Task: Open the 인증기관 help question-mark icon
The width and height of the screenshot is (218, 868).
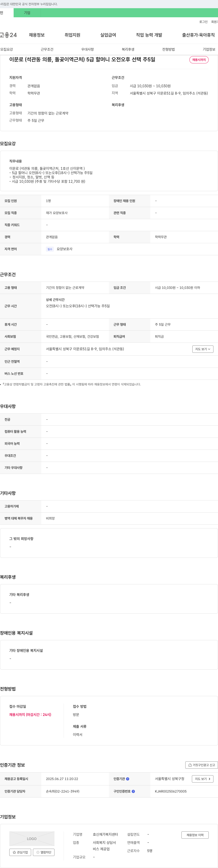Action: pyautogui.click(x=127, y=779)
